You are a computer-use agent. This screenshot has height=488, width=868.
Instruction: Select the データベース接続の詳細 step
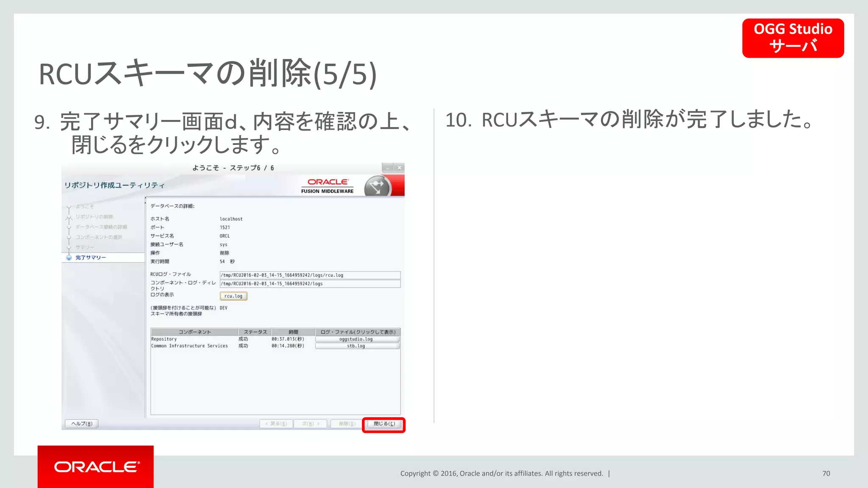[x=101, y=227]
